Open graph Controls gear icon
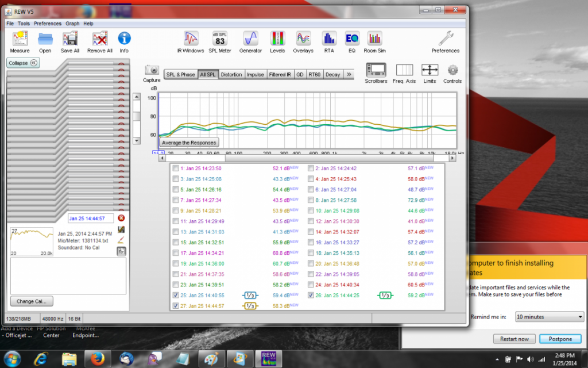This screenshot has height=368, width=588. click(452, 70)
